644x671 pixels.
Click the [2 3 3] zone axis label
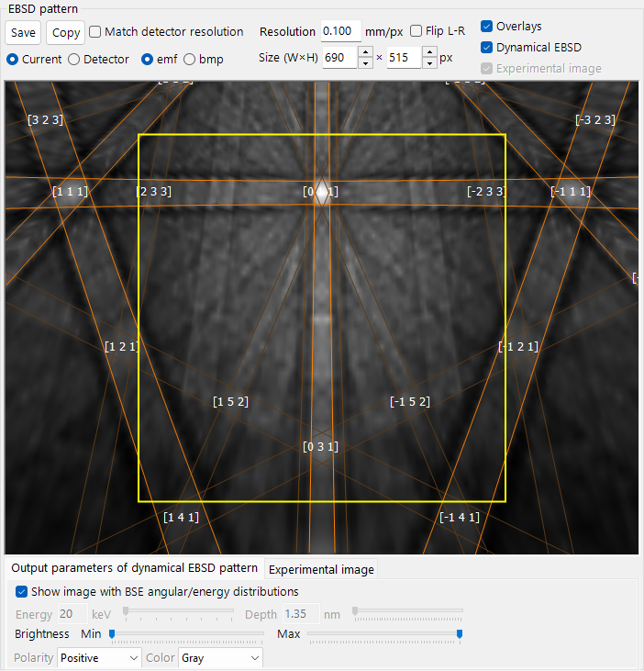(x=153, y=191)
